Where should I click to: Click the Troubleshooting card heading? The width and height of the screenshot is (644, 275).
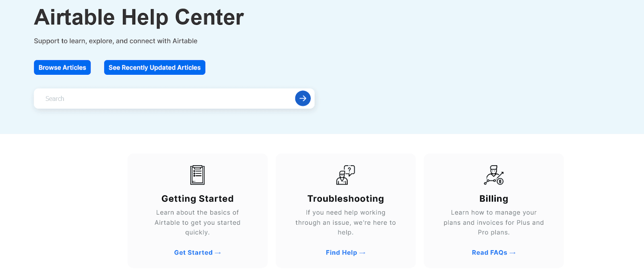pos(345,199)
